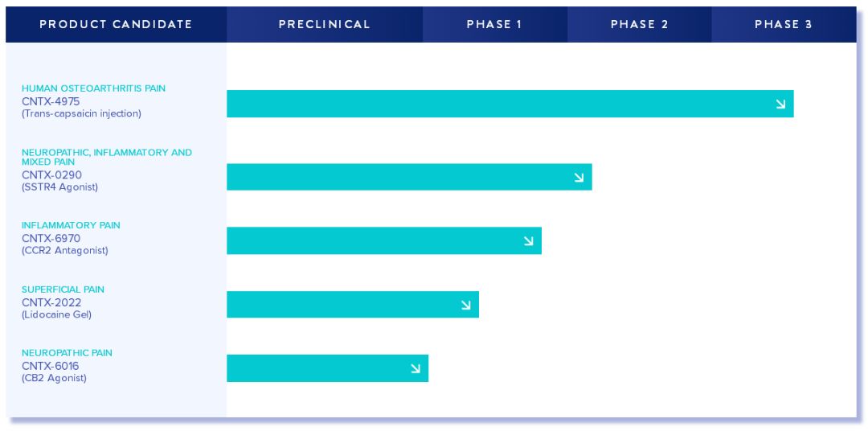Click the arrow icon on CNTX-6970 bar
868x431 pixels.
tap(529, 240)
